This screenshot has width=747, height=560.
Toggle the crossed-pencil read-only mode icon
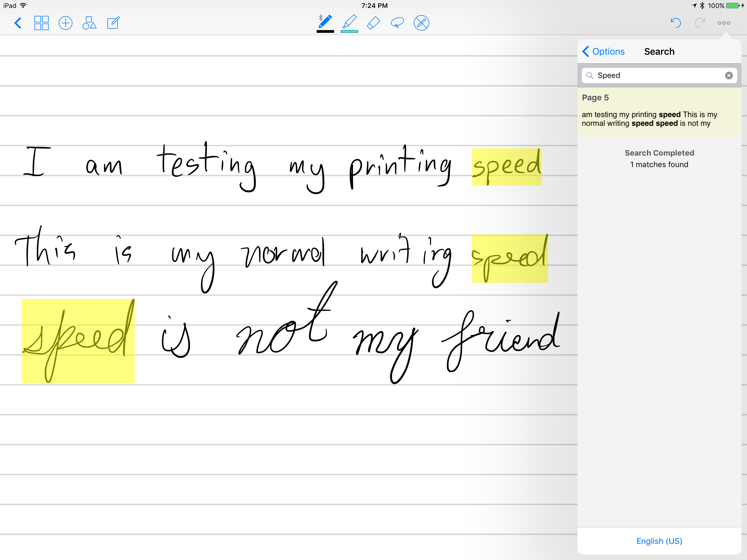421,23
